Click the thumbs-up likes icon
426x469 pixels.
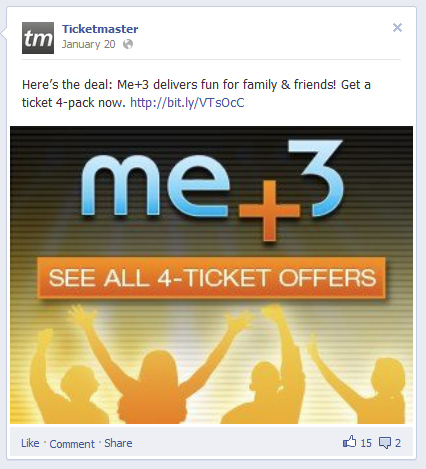pos(350,442)
